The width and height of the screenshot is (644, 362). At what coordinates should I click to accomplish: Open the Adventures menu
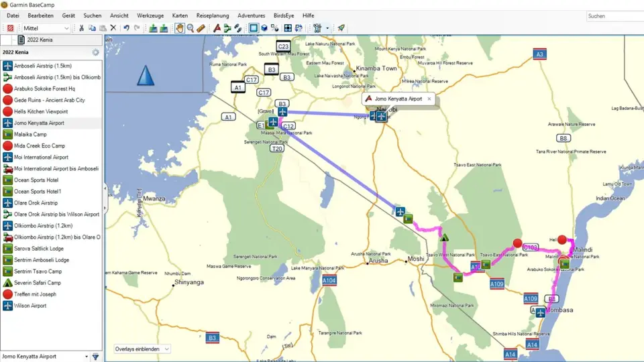tap(252, 15)
